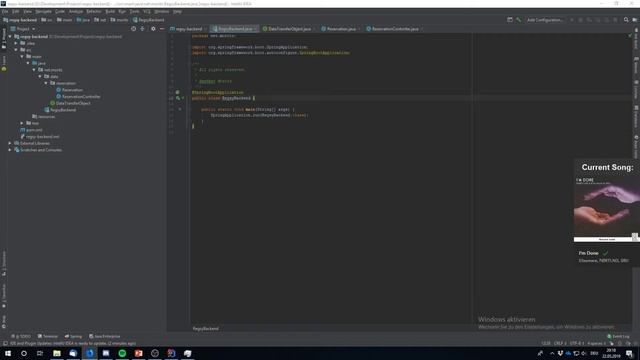
Task: Open the Project view dropdown
Action: 23,29
